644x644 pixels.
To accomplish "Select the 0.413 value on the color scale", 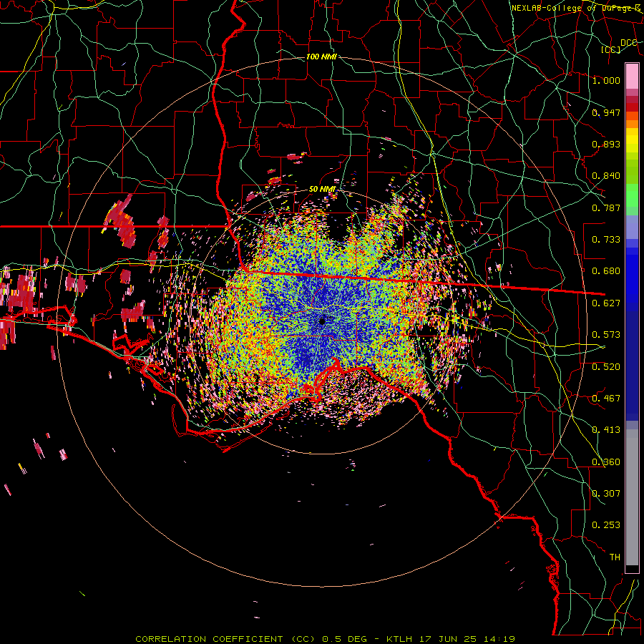I will tap(606, 430).
